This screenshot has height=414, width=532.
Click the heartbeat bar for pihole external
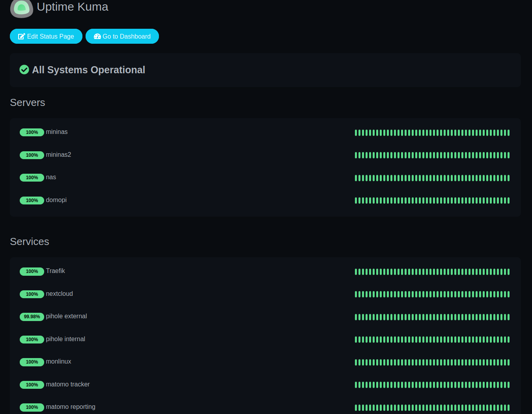[x=432, y=317]
